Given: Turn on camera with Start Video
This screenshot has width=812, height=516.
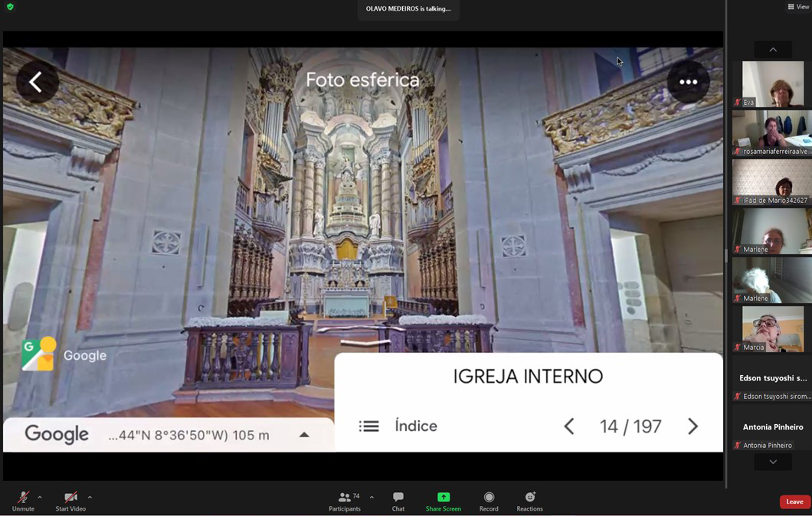Looking at the screenshot, I should (x=70, y=498).
